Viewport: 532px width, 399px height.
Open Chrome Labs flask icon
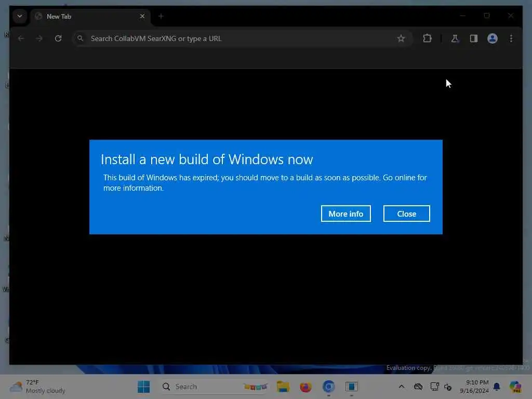click(x=455, y=38)
